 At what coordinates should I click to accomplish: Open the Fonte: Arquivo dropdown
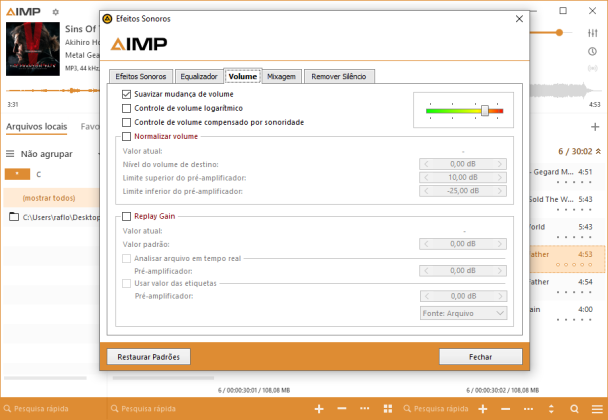(x=464, y=312)
